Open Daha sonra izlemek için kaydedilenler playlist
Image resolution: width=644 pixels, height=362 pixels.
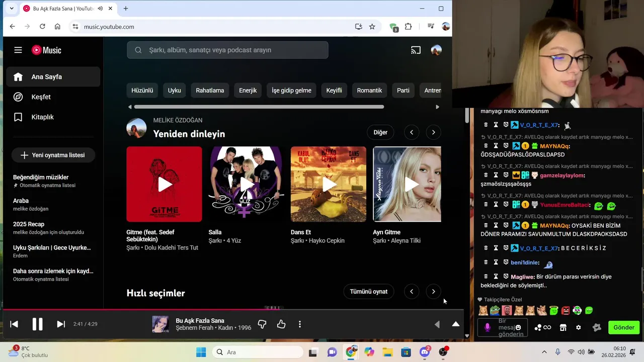pos(53,275)
